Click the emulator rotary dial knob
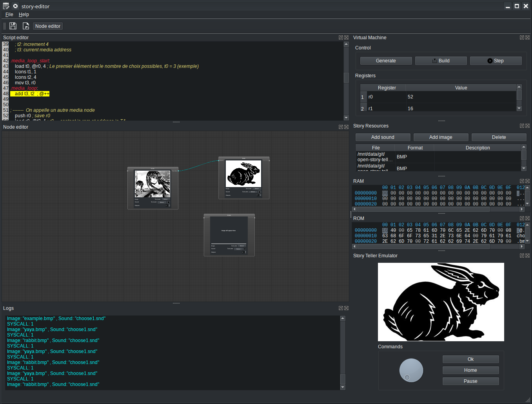 (411, 370)
